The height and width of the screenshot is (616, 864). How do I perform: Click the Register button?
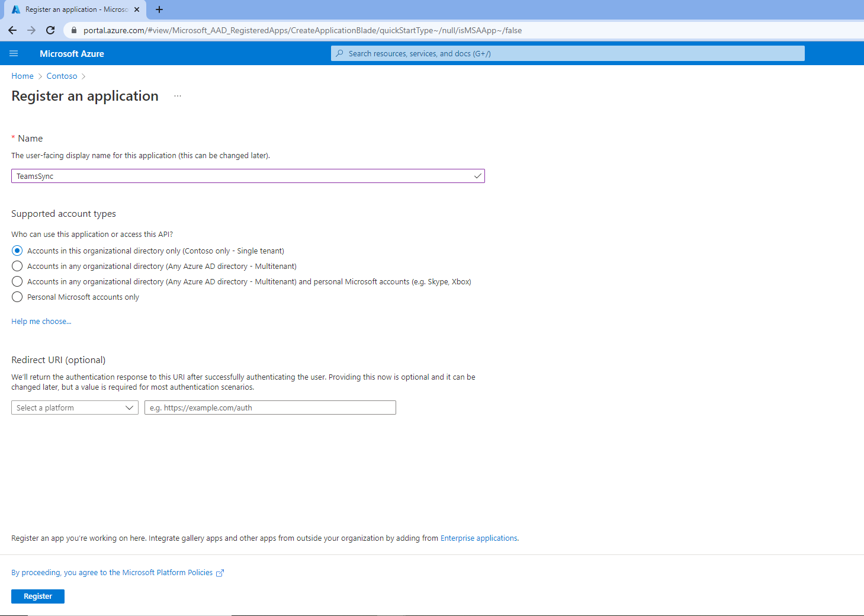click(x=38, y=596)
